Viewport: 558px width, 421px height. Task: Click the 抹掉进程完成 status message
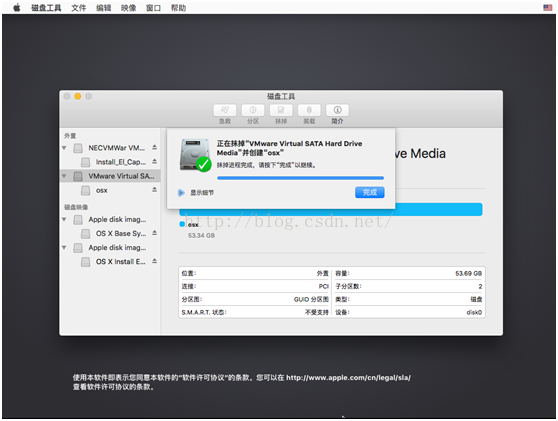pos(267,165)
